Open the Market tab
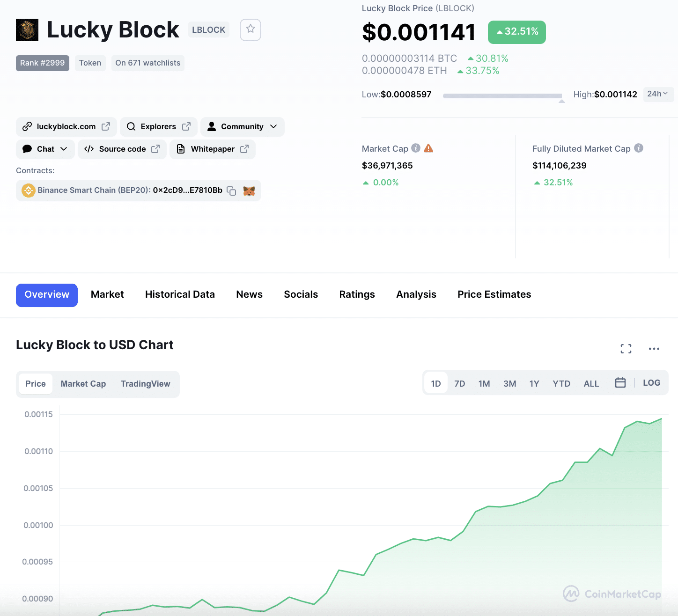678x616 pixels. point(107,294)
